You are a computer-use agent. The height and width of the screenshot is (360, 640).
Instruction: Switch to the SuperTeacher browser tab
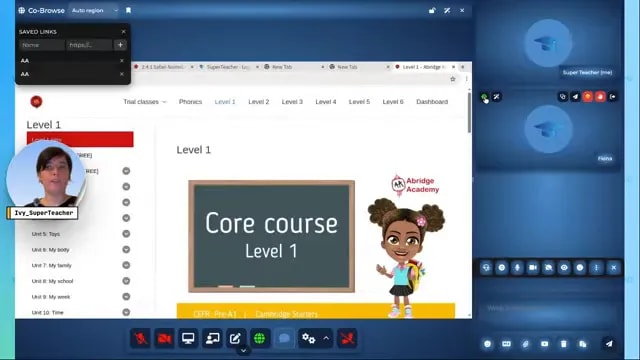(x=229, y=67)
